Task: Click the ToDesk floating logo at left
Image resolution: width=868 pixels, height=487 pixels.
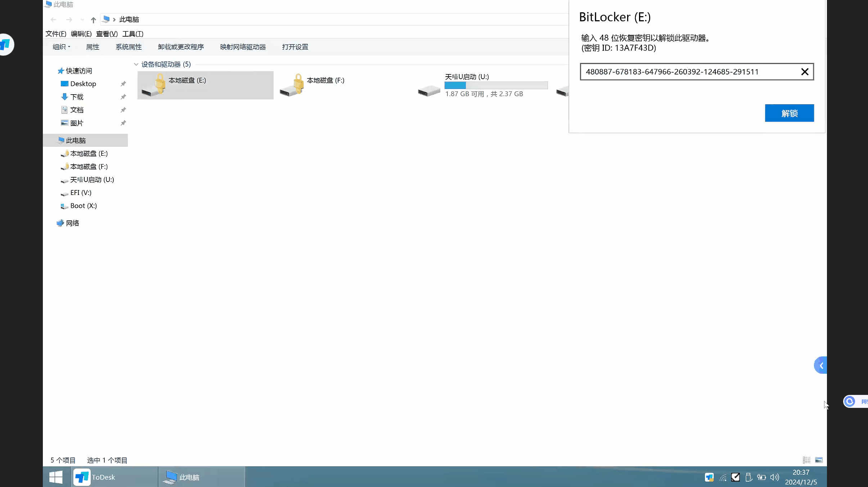Action: click(x=6, y=45)
